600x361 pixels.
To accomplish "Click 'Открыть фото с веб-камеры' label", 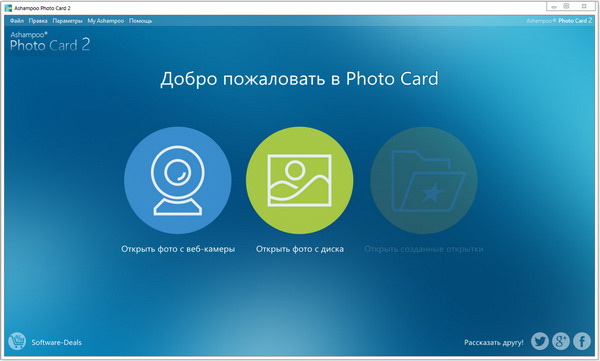I will tap(178, 249).
